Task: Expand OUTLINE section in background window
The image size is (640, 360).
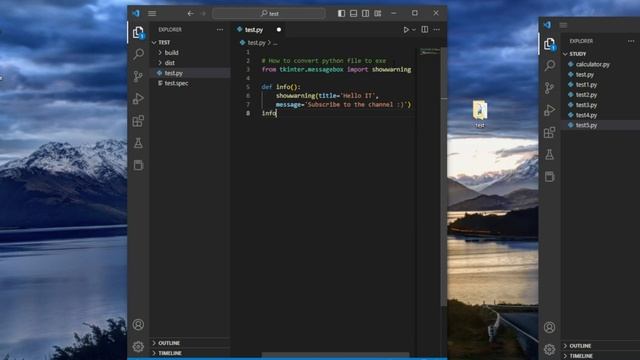Action: (580, 346)
